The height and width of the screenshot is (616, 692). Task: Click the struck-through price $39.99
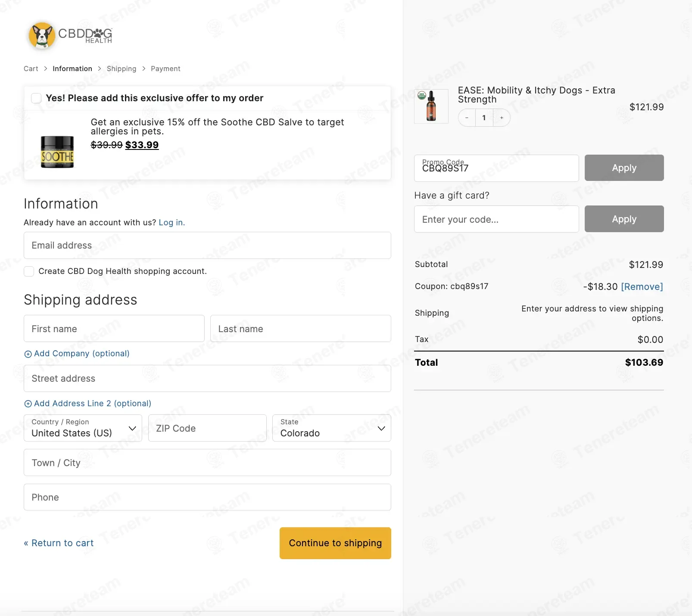[107, 145]
